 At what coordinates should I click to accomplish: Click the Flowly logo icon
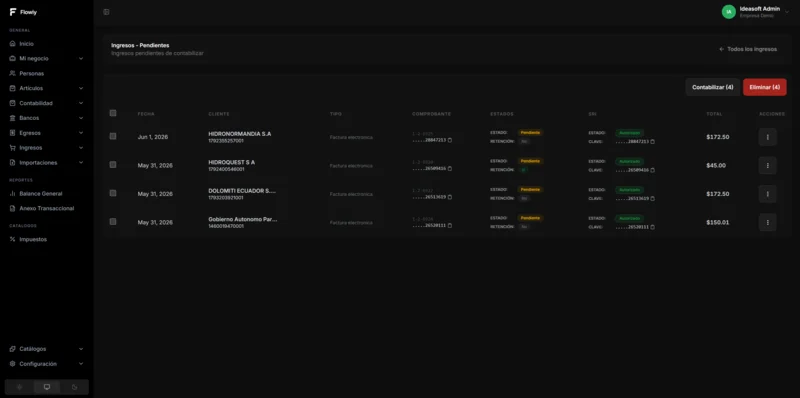[13, 12]
